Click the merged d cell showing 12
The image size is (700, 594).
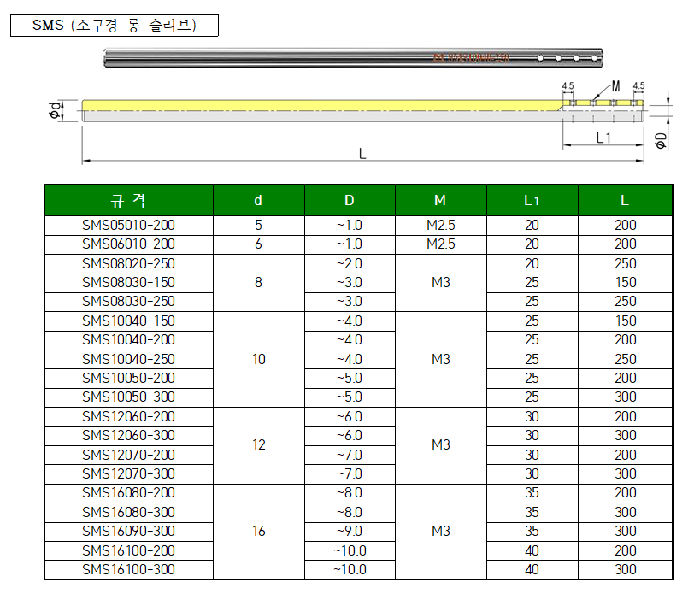point(258,444)
